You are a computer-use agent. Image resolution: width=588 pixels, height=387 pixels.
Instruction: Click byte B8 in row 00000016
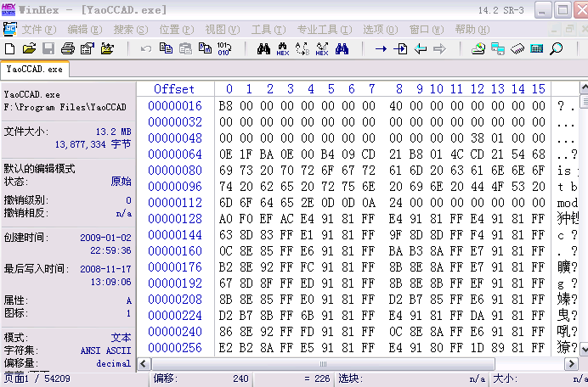(x=226, y=106)
